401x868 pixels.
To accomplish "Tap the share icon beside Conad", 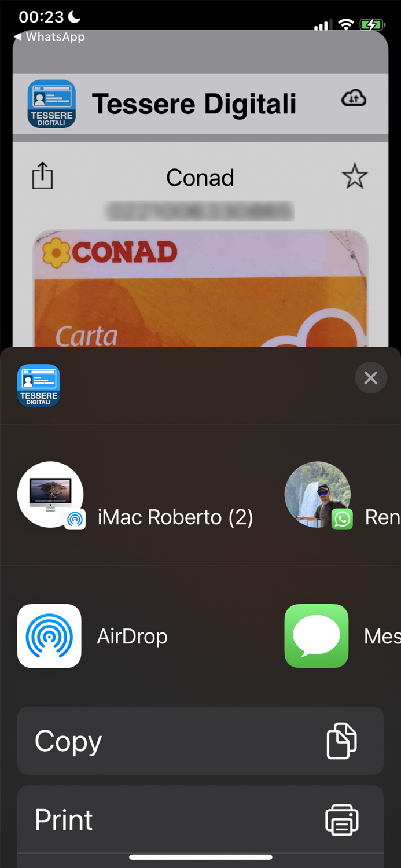I will (x=42, y=176).
